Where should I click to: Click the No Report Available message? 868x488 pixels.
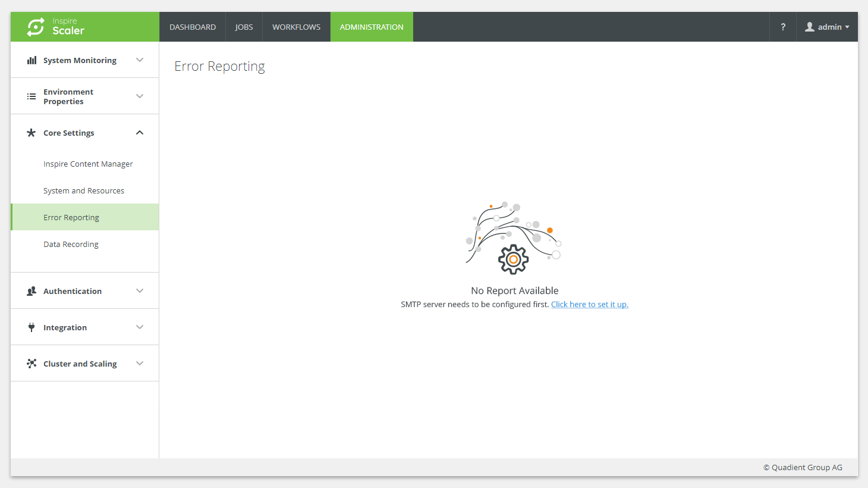(515, 290)
